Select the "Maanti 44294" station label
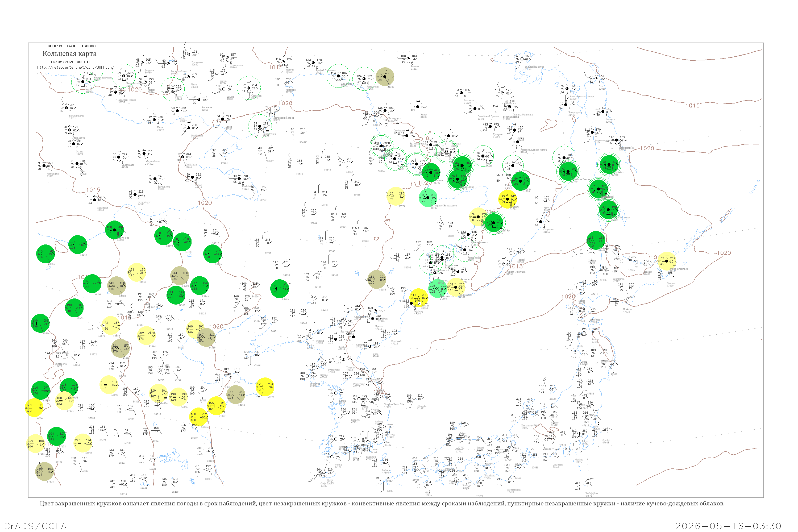Viewport: 798px width, 532px height. tap(80, 153)
